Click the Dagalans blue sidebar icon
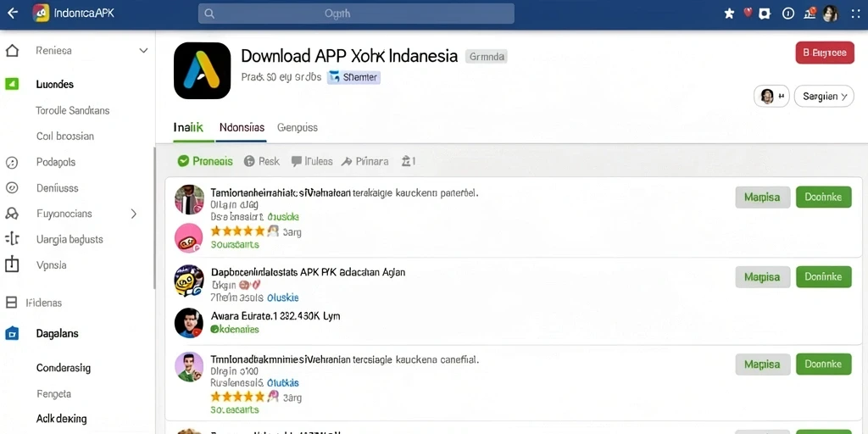 pos(12,334)
